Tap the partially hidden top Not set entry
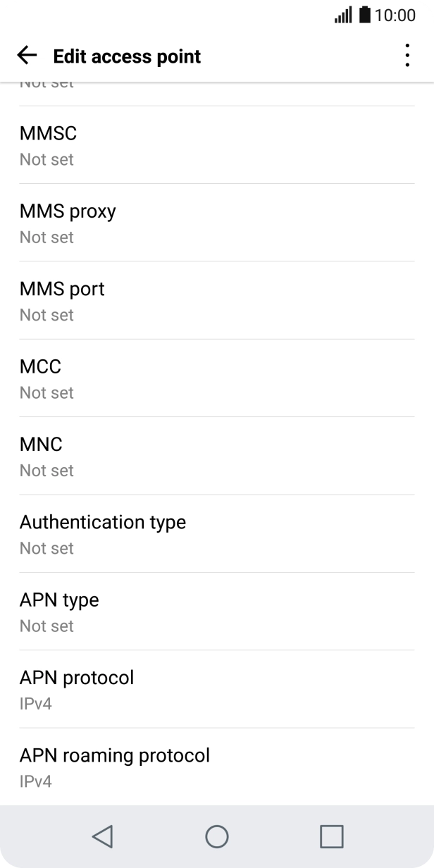 pyautogui.click(x=46, y=87)
